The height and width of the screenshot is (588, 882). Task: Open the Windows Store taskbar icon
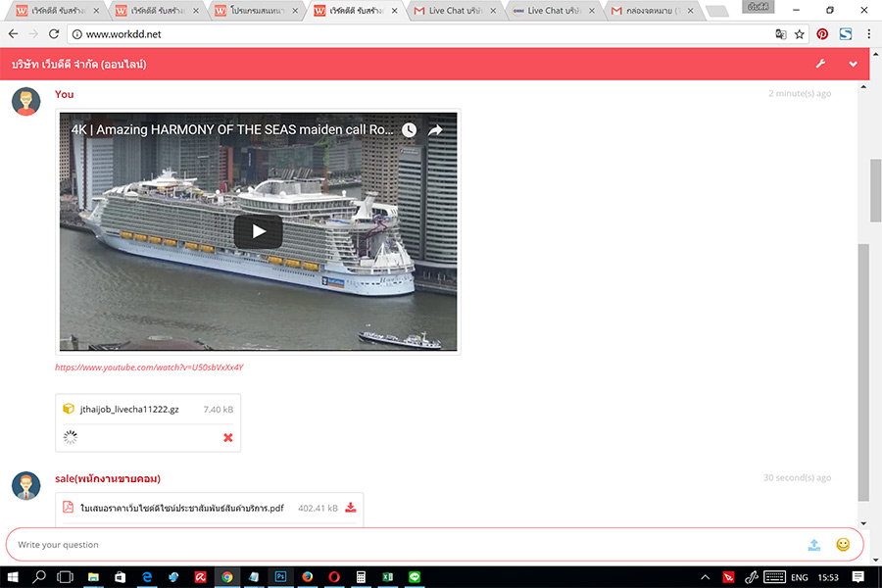click(x=120, y=577)
